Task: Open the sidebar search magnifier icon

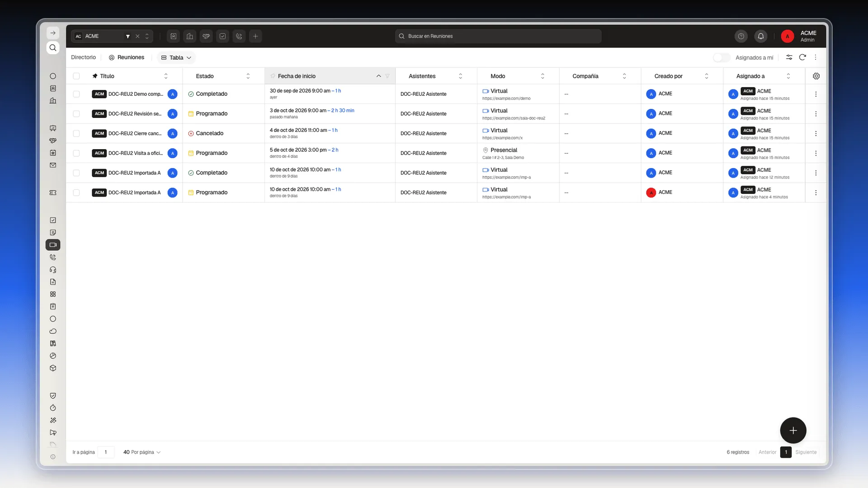Action: 53,48
